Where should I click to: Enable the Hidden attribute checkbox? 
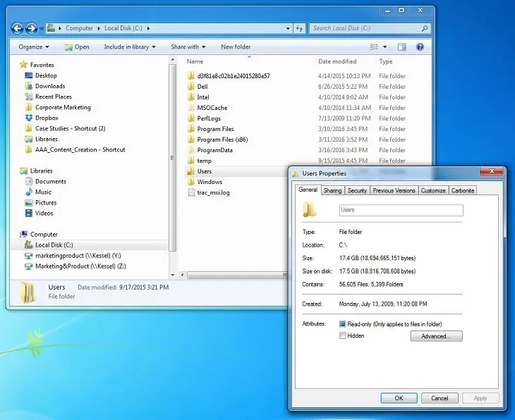coord(343,336)
